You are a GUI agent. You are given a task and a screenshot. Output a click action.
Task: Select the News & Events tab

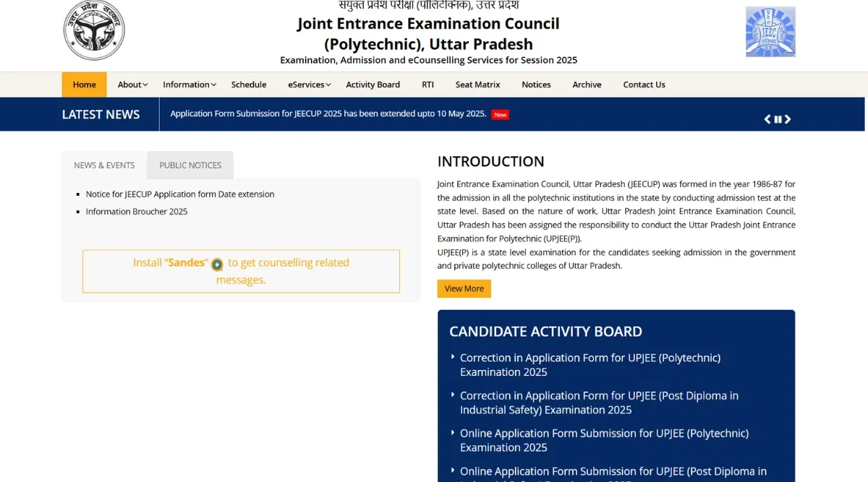pyautogui.click(x=104, y=165)
